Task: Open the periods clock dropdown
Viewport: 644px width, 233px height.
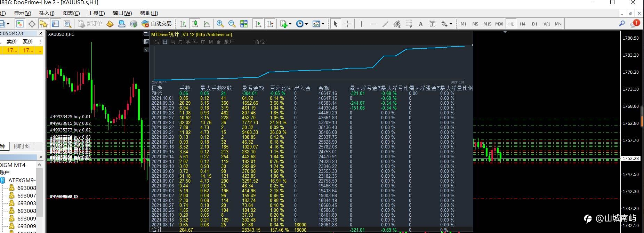Action: click(301, 24)
